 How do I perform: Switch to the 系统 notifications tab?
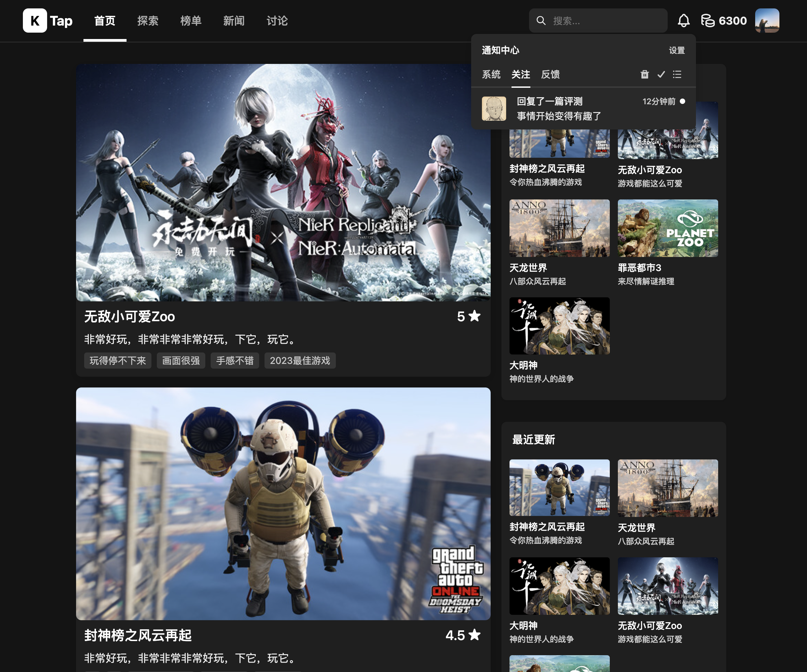491,74
